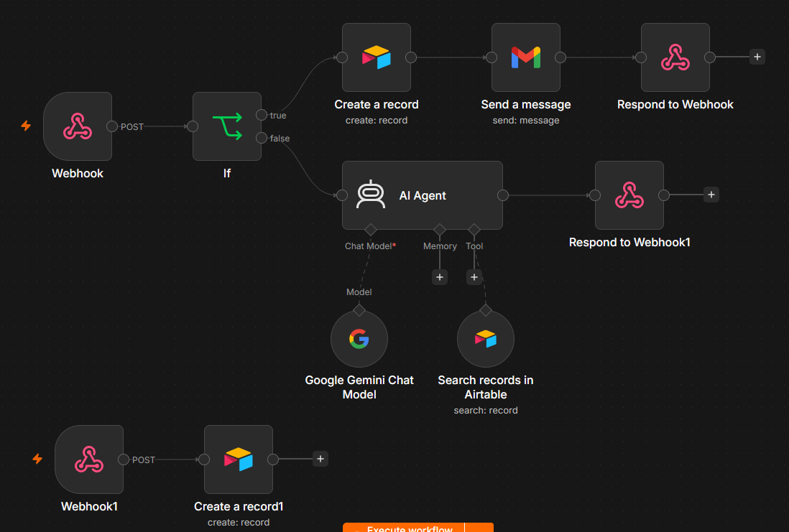
Task: Click the AI Agent input connector
Action: [342, 195]
